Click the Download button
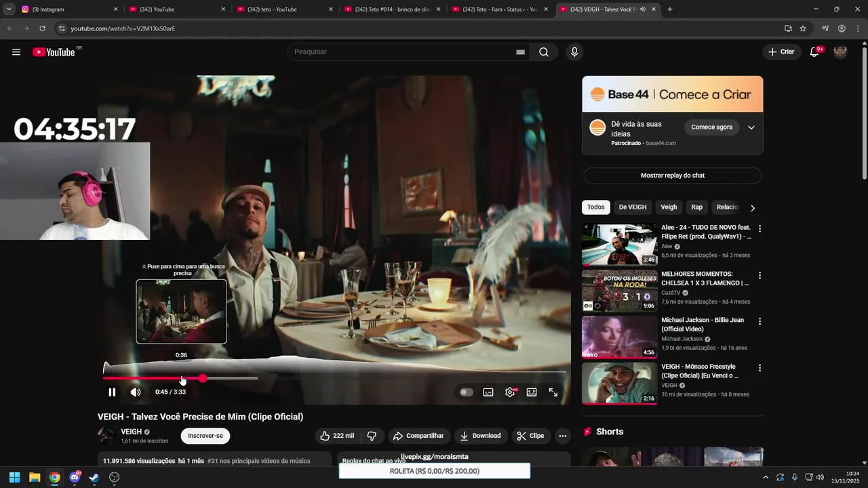Viewport: 868px width, 488px height. click(480, 436)
